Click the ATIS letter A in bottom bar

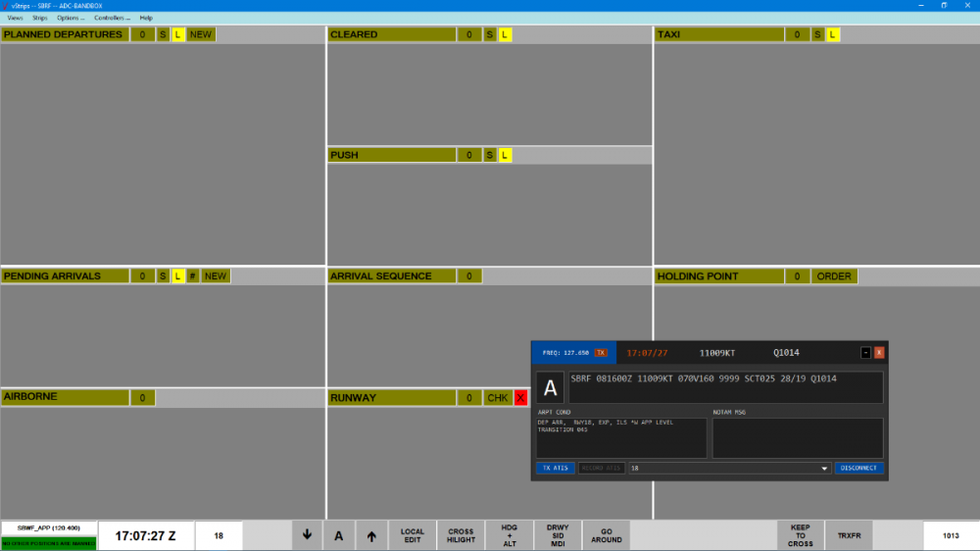point(339,535)
